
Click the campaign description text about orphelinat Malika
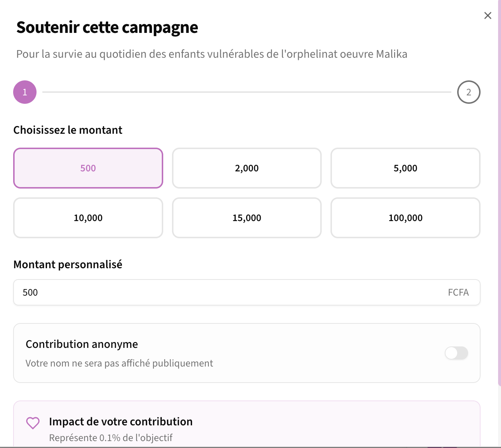[211, 54]
